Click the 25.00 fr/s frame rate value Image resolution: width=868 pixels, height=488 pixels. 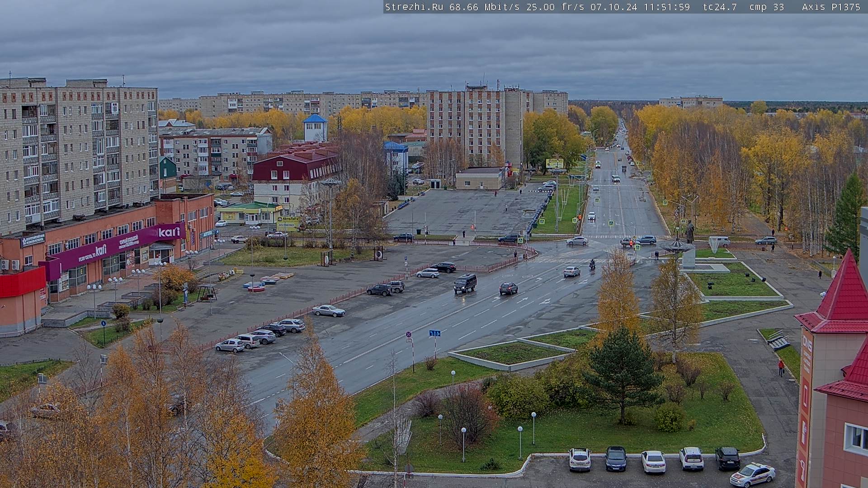[555, 7]
